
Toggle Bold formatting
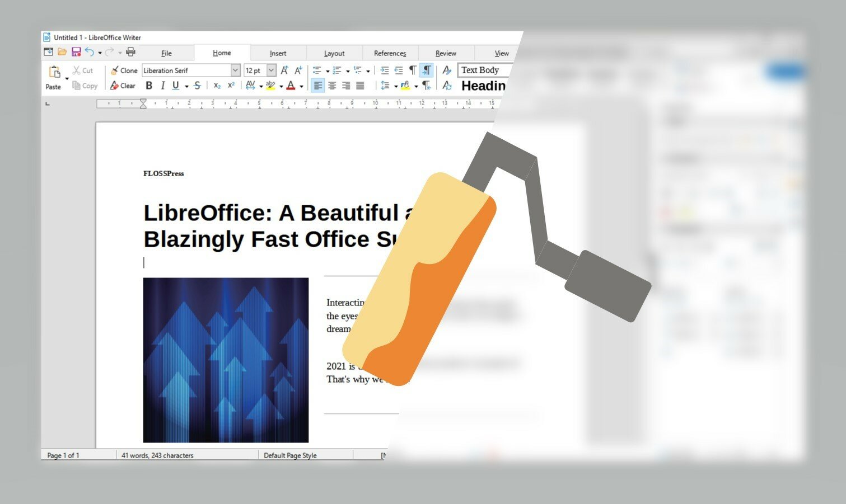click(149, 86)
